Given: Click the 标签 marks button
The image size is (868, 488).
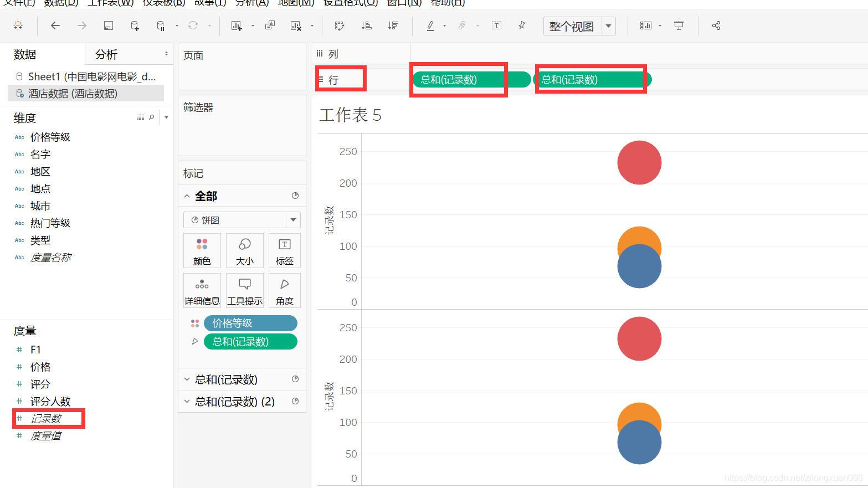Looking at the screenshot, I should pyautogui.click(x=285, y=251).
